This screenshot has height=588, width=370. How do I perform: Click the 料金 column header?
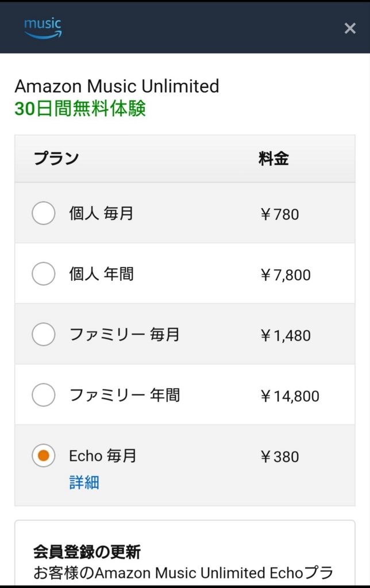tap(273, 158)
